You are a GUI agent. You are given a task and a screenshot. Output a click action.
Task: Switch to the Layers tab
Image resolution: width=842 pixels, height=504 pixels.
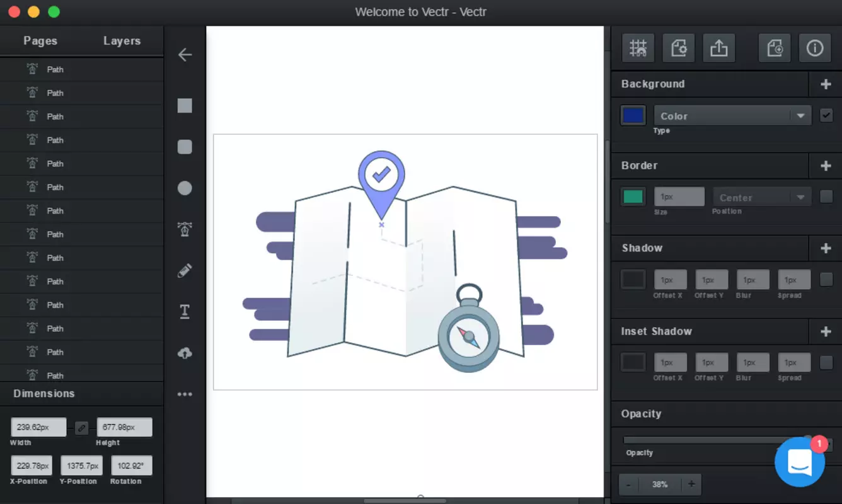tap(122, 41)
